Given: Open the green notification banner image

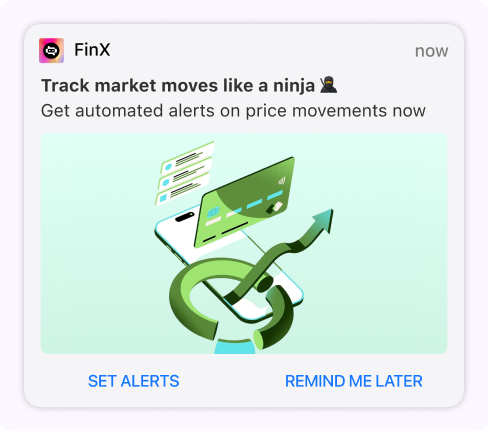Looking at the screenshot, I should pos(244,244).
